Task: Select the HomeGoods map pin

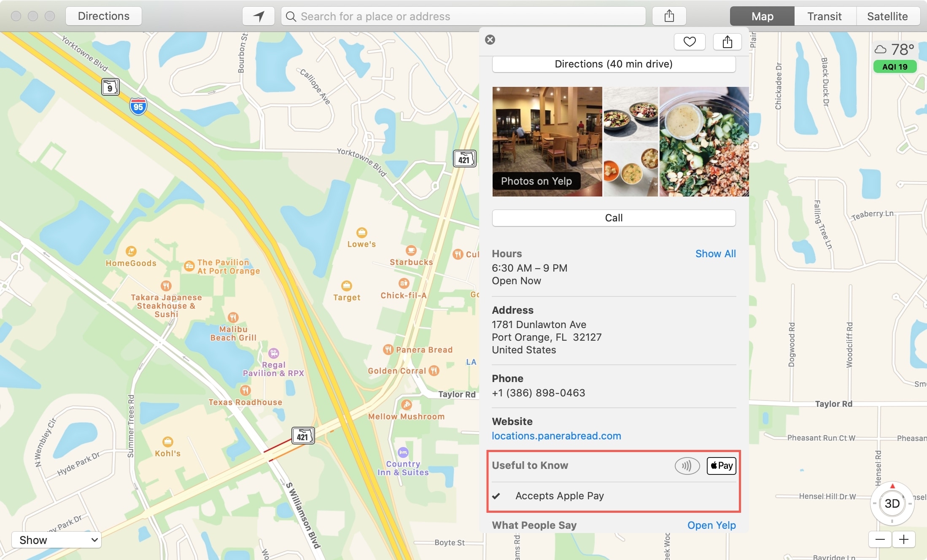Action: tap(131, 251)
